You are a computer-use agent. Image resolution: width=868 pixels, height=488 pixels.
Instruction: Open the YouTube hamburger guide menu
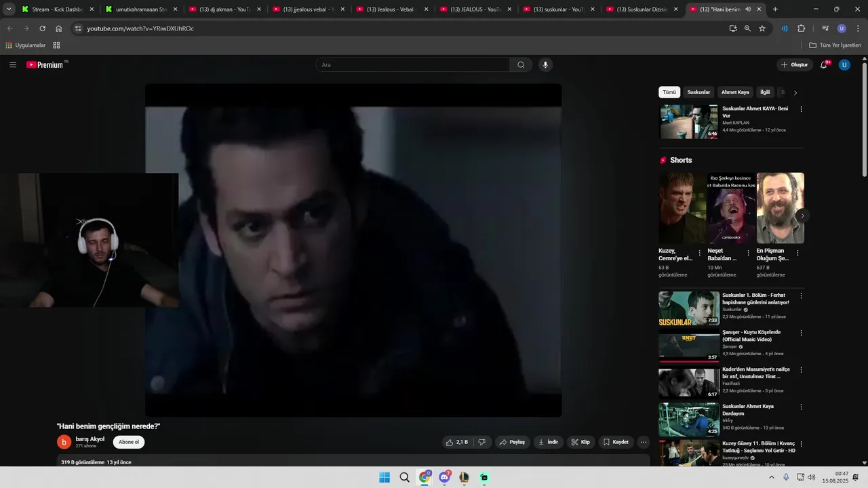click(13, 64)
